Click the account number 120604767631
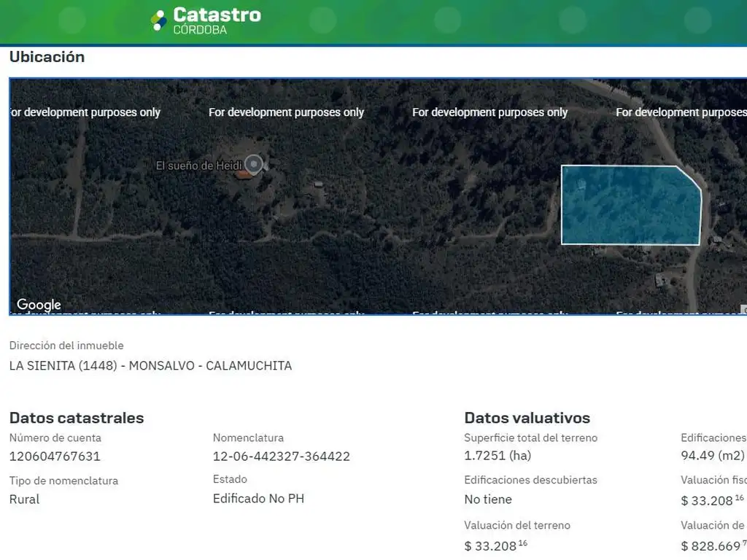 [55, 456]
